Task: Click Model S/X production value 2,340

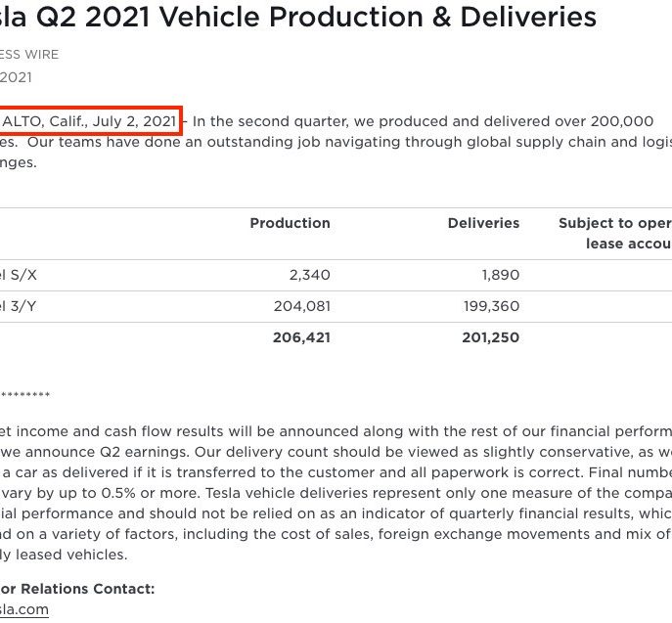Action: click(x=309, y=275)
